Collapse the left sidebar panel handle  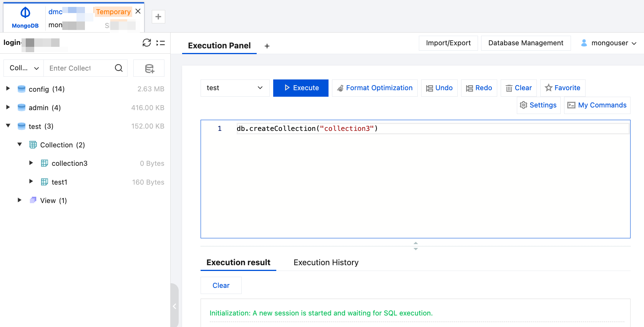pyautogui.click(x=174, y=306)
